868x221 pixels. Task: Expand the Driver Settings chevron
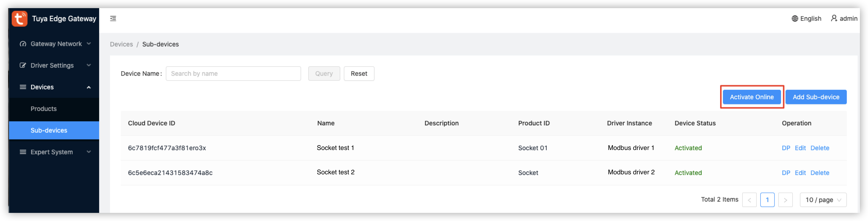pyautogui.click(x=89, y=65)
